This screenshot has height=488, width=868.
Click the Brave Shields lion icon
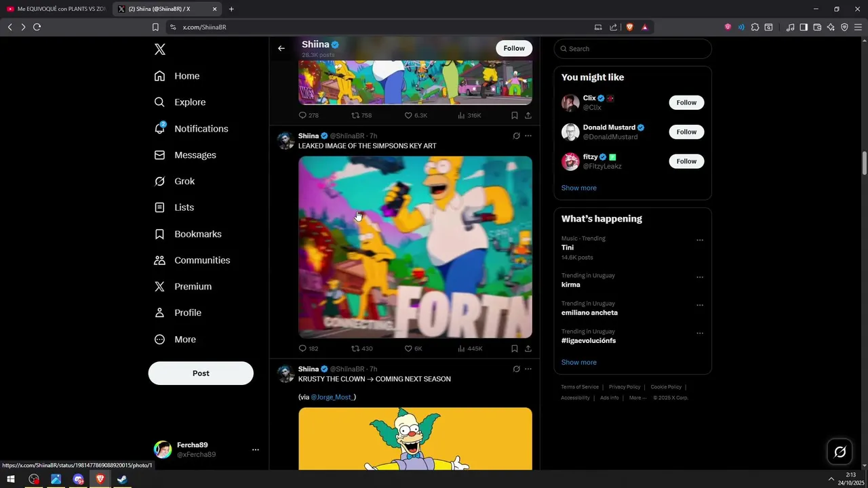(629, 27)
